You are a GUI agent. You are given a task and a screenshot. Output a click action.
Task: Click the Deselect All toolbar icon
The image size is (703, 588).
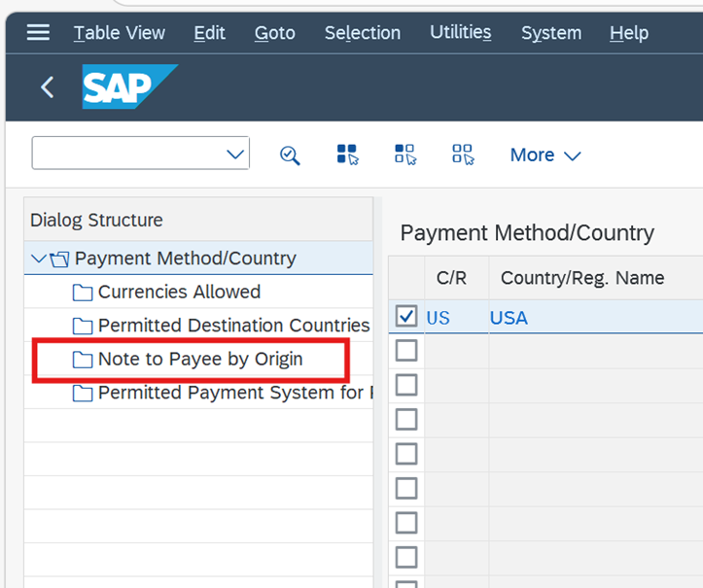[463, 155]
